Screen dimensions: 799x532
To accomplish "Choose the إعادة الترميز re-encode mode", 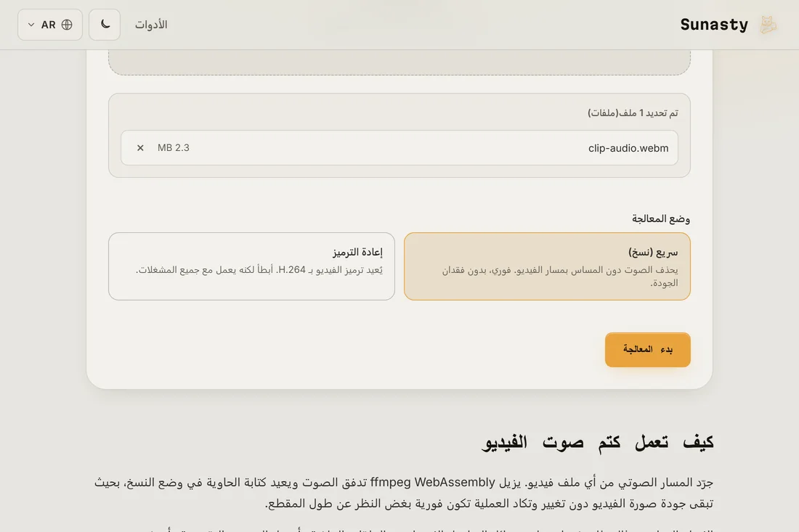I will point(251,266).
